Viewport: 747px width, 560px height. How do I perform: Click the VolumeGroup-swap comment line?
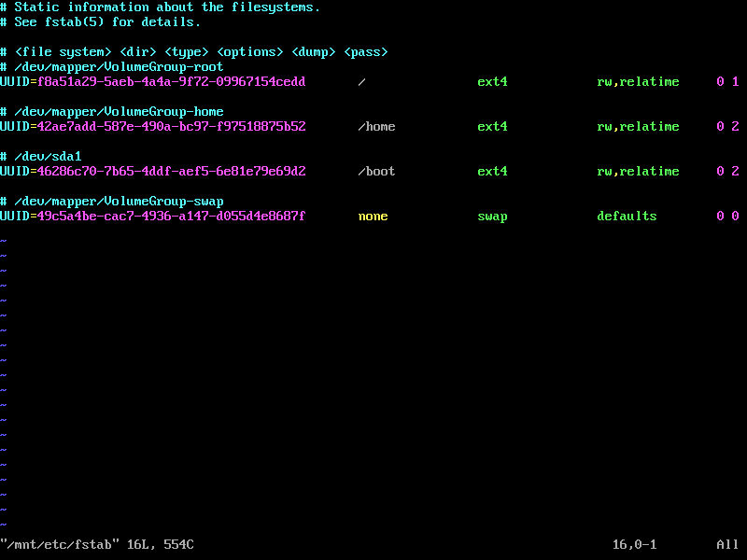click(111, 201)
